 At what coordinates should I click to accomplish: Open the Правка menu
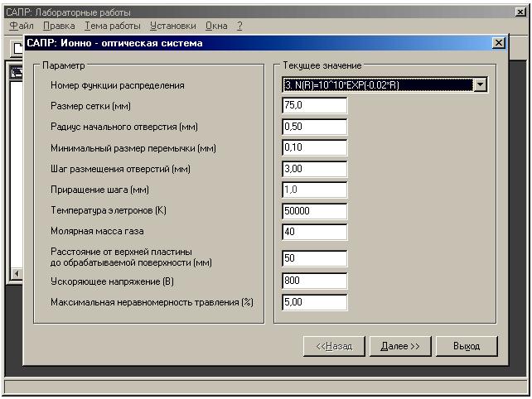(59, 26)
